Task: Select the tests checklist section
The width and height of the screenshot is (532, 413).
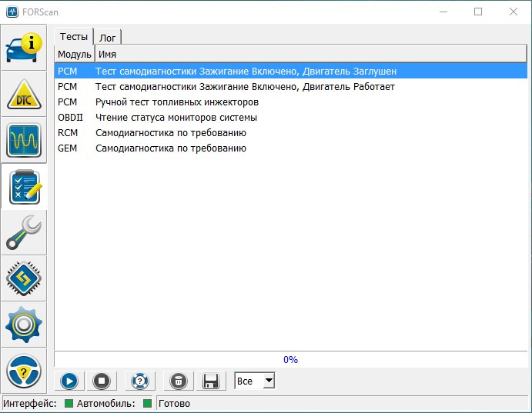Action: click(x=24, y=187)
